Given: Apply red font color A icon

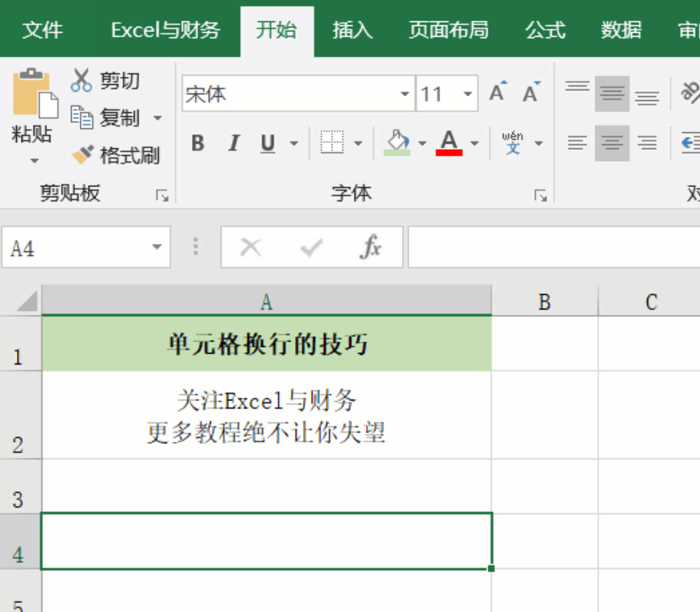Looking at the screenshot, I should (x=449, y=143).
